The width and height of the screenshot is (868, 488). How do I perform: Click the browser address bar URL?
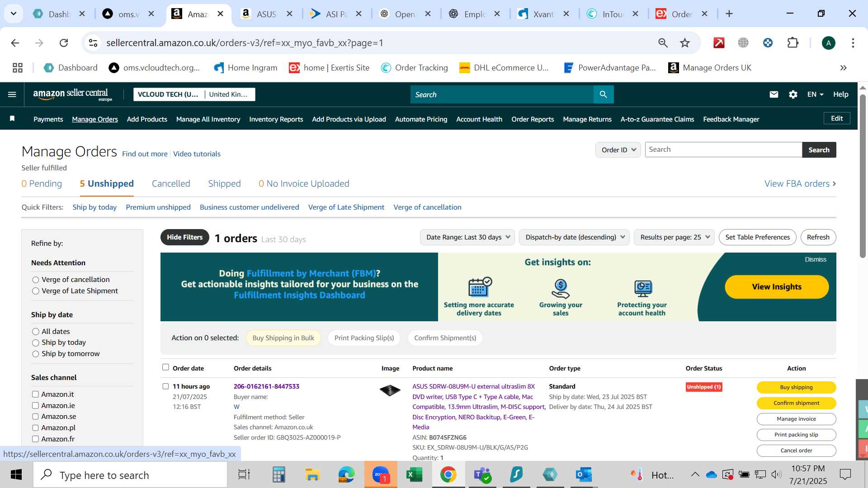[x=245, y=43]
